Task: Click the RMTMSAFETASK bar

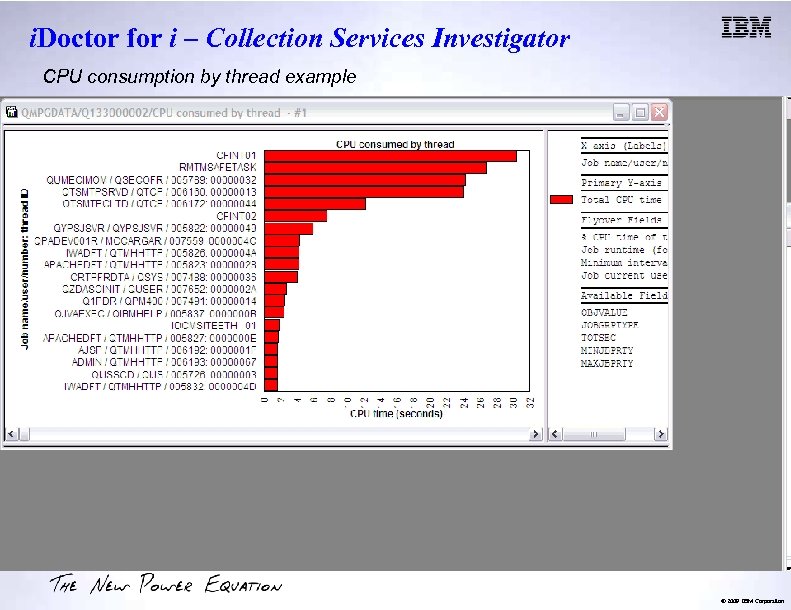Action: [x=375, y=168]
